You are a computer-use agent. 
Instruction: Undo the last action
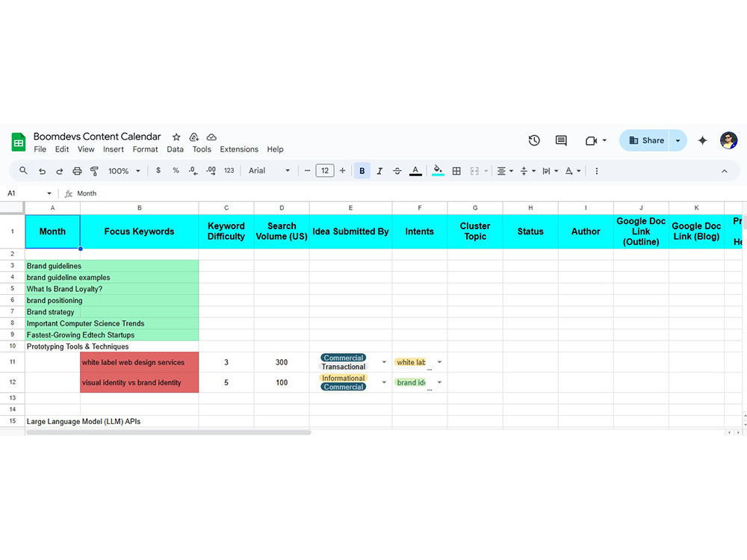click(42, 171)
